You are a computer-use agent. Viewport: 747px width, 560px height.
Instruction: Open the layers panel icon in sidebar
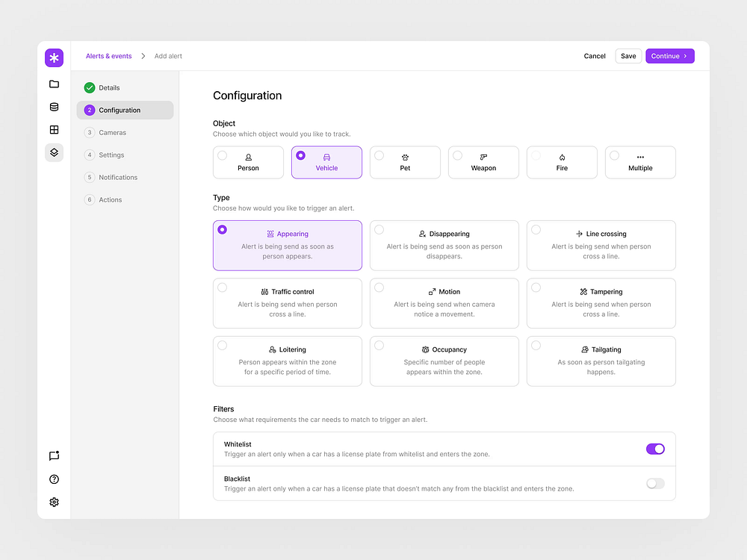point(53,152)
